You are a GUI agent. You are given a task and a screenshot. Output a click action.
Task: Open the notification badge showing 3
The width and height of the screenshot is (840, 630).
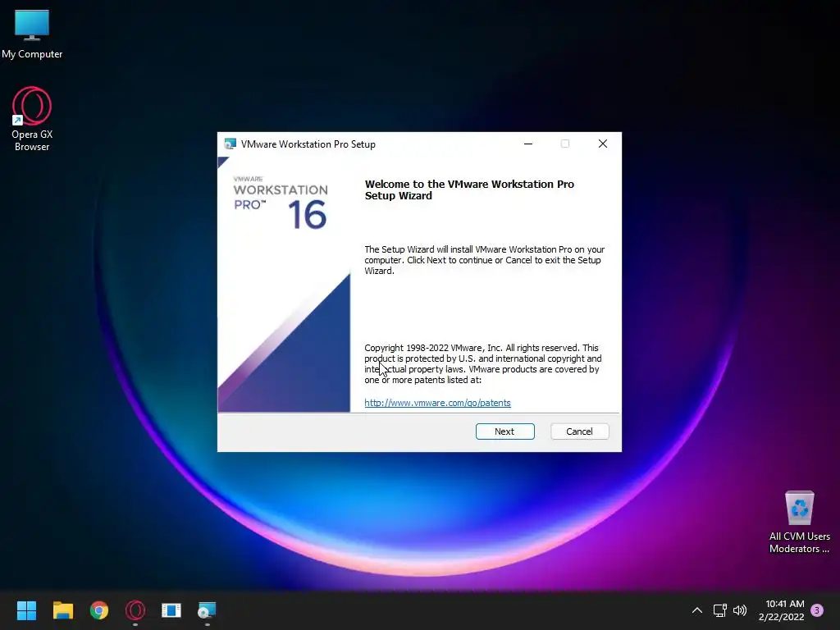tap(817, 610)
